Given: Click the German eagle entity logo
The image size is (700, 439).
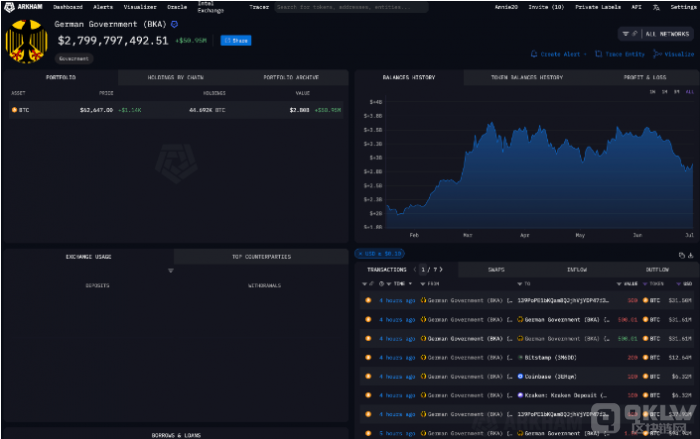Looking at the screenshot, I should tap(26, 42).
